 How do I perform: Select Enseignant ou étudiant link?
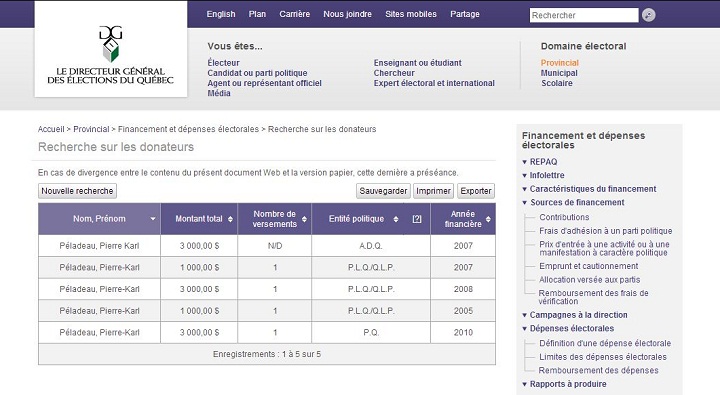coord(417,63)
